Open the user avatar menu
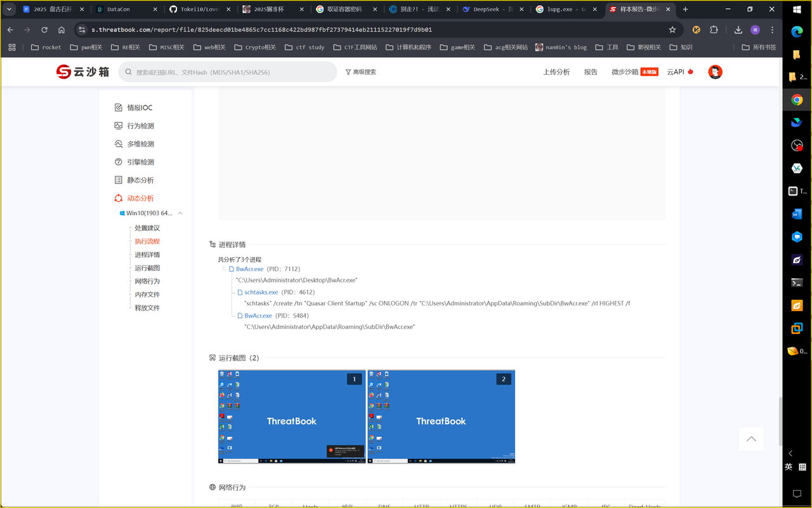The image size is (812, 508). coord(715,72)
